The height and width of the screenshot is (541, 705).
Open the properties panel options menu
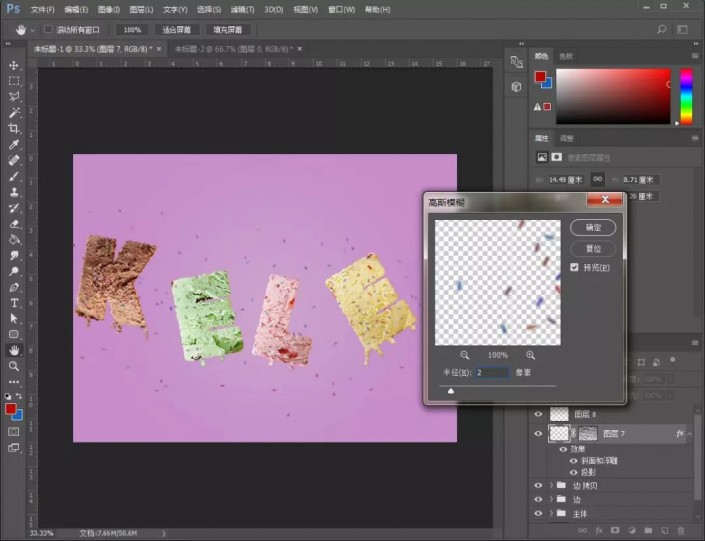[x=695, y=138]
